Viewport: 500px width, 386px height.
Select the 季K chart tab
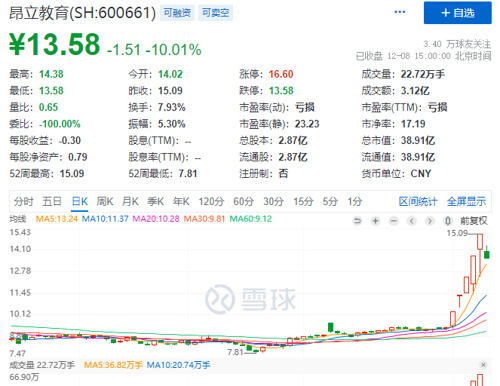tap(156, 201)
